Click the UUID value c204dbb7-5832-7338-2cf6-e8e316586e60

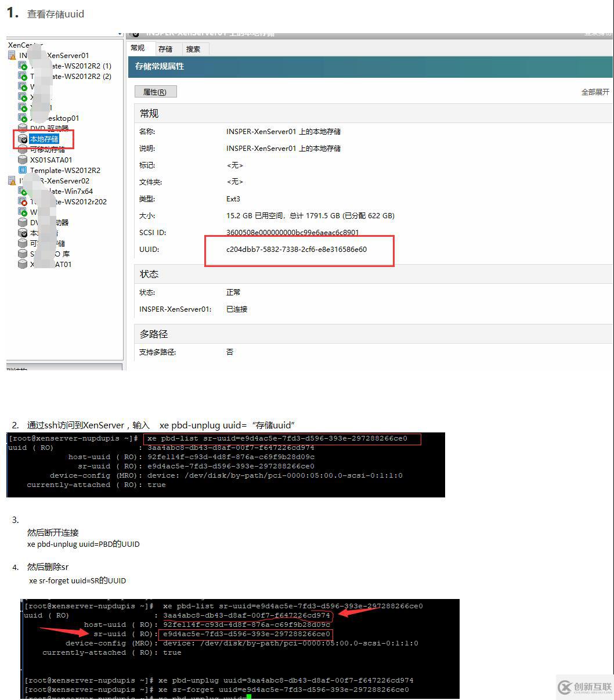(297, 250)
